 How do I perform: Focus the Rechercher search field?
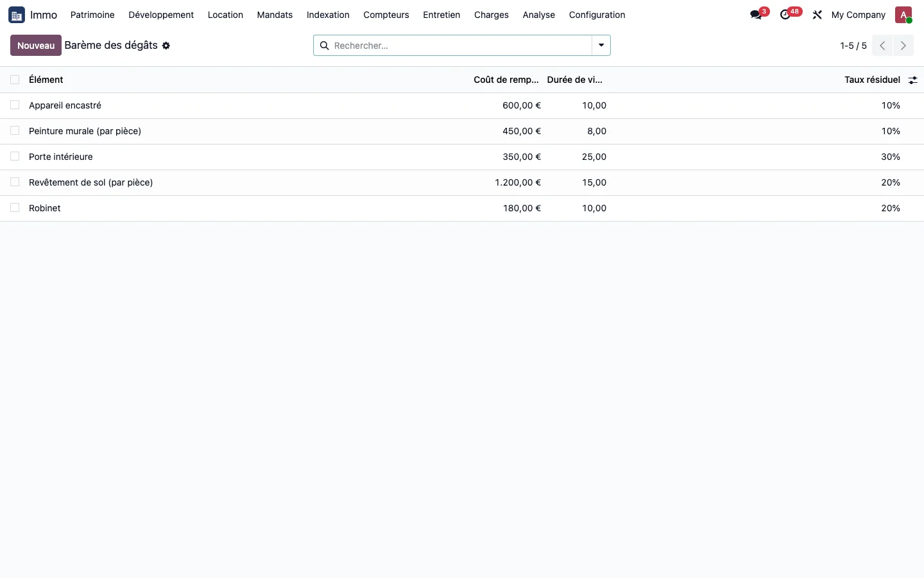[461, 46]
